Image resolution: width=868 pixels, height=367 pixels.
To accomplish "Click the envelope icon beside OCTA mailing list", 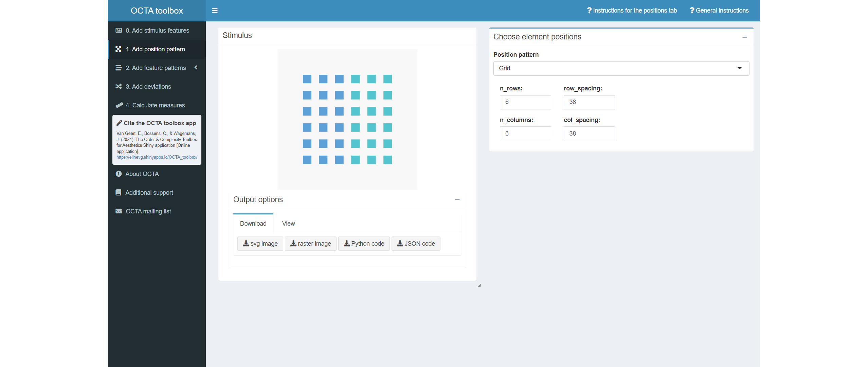I will pos(119,211).
